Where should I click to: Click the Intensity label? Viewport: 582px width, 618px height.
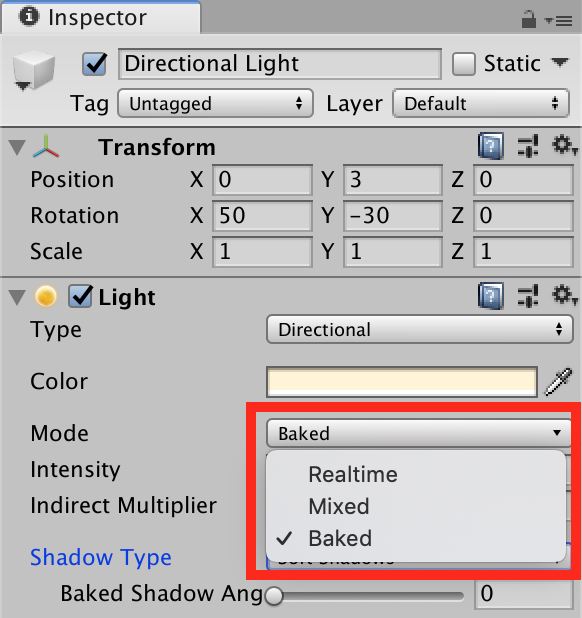(76, 470)
